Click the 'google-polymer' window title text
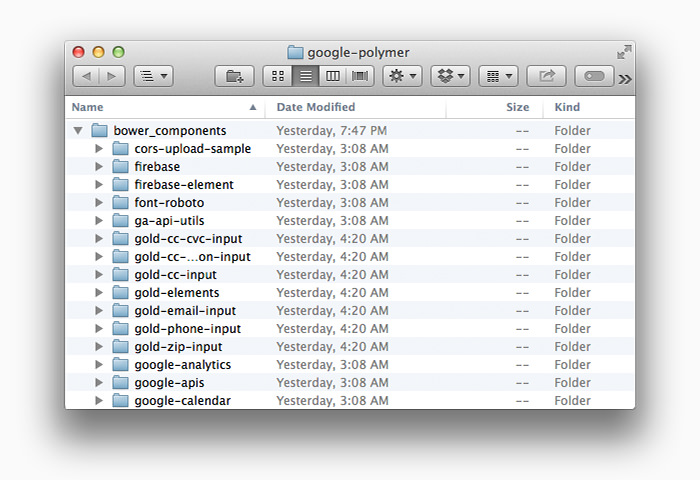 point(358,53)
